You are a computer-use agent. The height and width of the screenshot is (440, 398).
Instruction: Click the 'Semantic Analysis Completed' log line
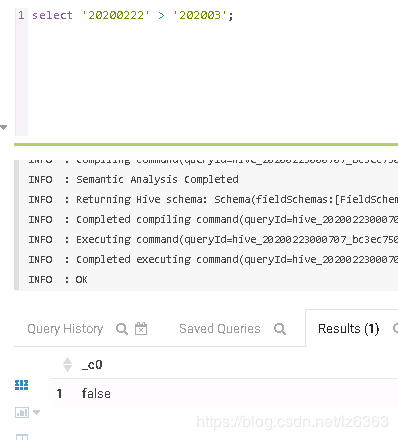click(133, 179)
